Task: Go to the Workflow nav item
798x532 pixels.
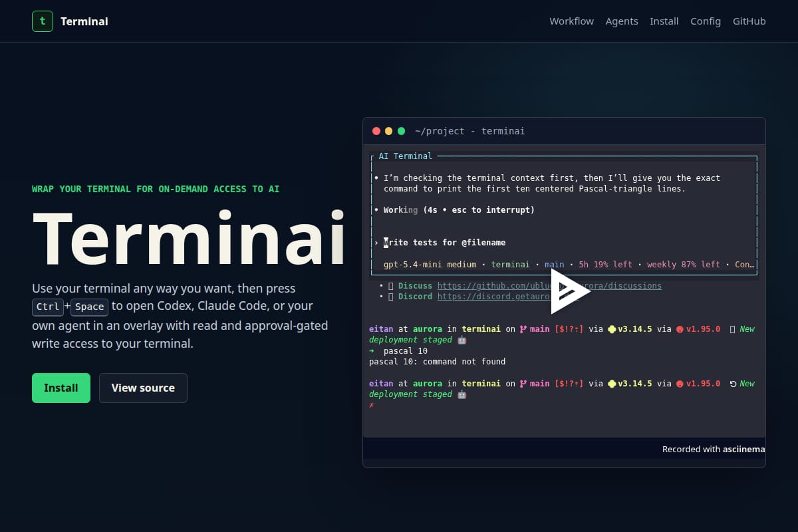Action: (571, 21)
